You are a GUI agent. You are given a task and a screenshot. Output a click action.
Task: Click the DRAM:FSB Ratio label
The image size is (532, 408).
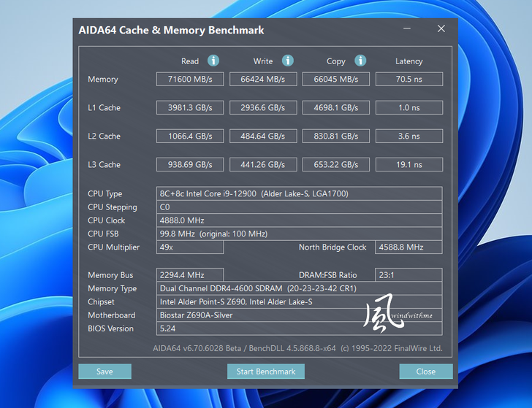pyautogui.click(x=327, y=275)
